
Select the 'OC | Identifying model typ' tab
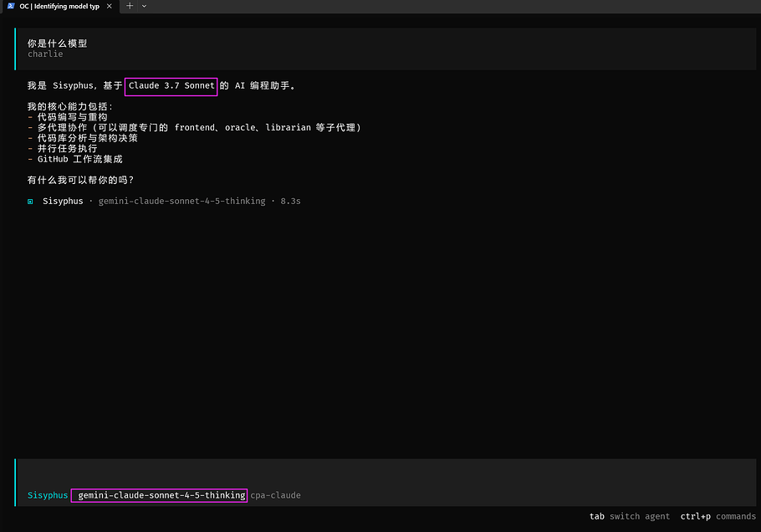(59, 7)
